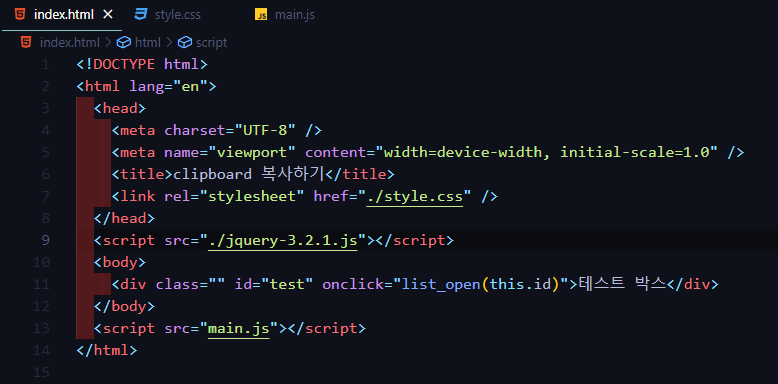Select the html breadcrumb segment

pos(148,43)
